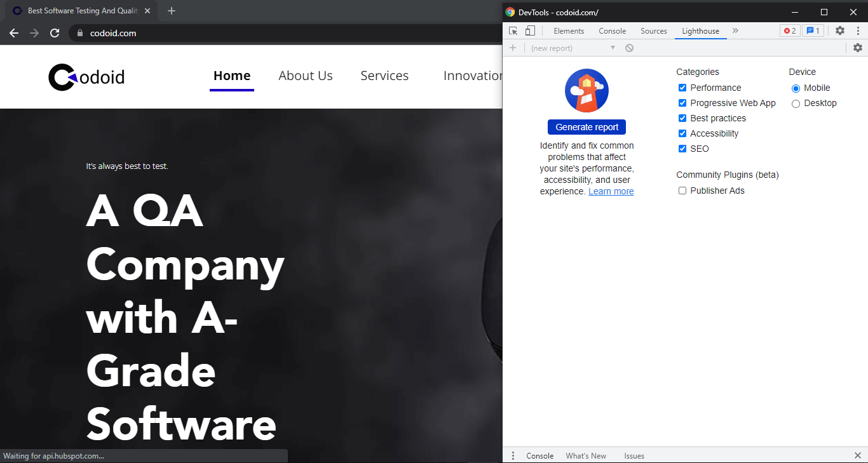Image resolution: width=868 pixels, height=463 pixels.
Task: Switch to the Sources tab
Action: (x=653, y=30)
